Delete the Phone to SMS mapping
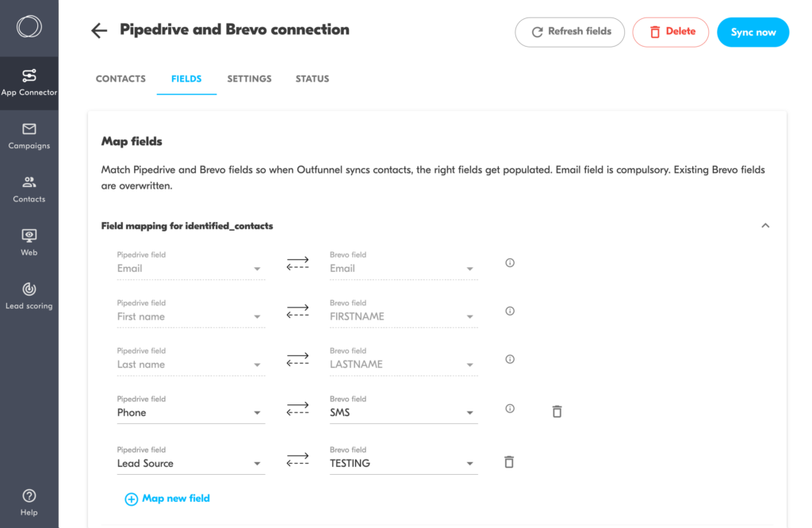The height and width of the screenshot is (528, 812). (x=557, y=411)
